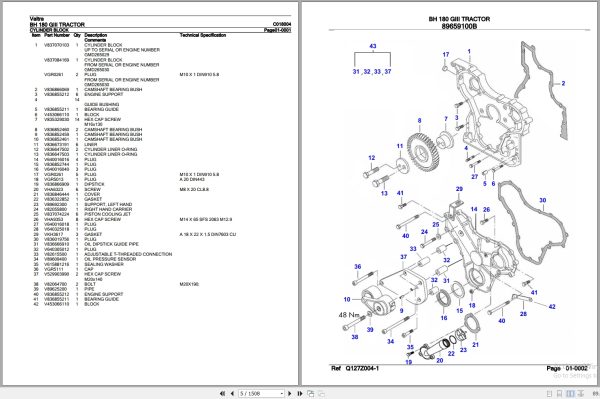600x399 pixels.
Task: Select the 'DIPSTICK' row in the parts list
Action: tap(134, 184)
